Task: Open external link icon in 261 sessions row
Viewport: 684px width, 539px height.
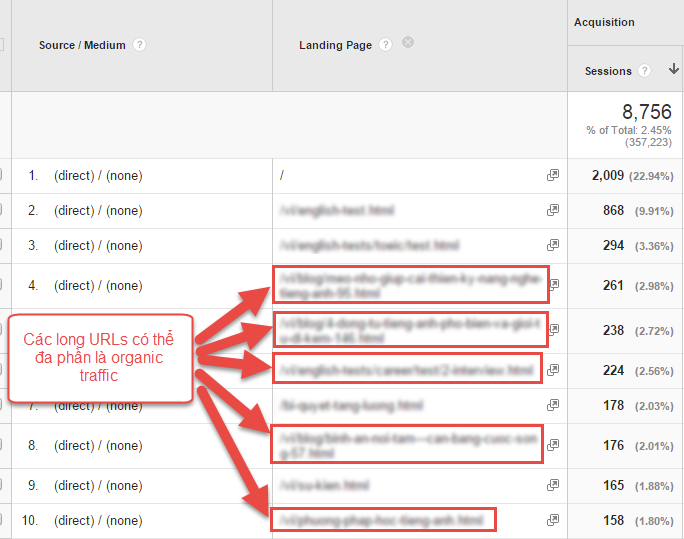Action: pyautogui.click(x=554, y=284)
